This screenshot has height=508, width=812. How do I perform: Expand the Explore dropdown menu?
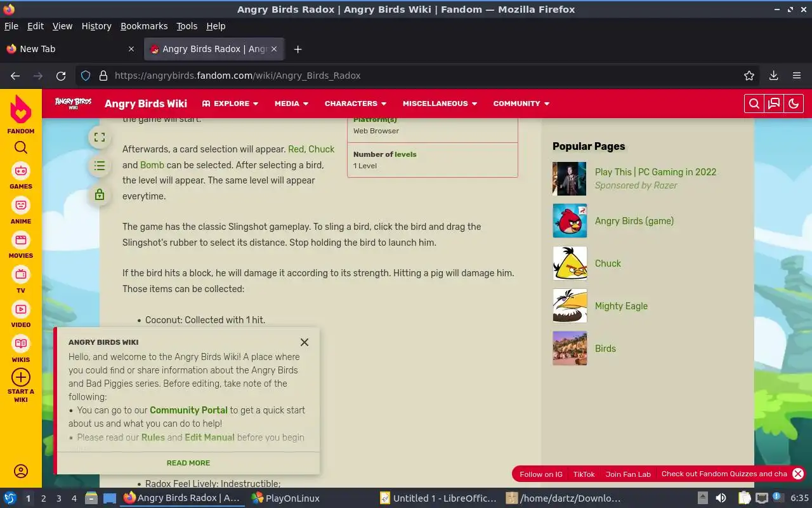click(x=230, y=104)
